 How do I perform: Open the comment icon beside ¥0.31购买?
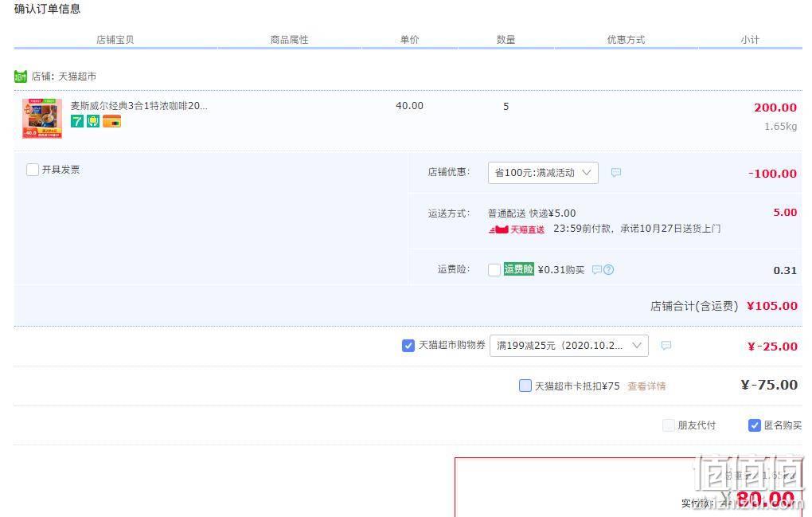[597, 269]
